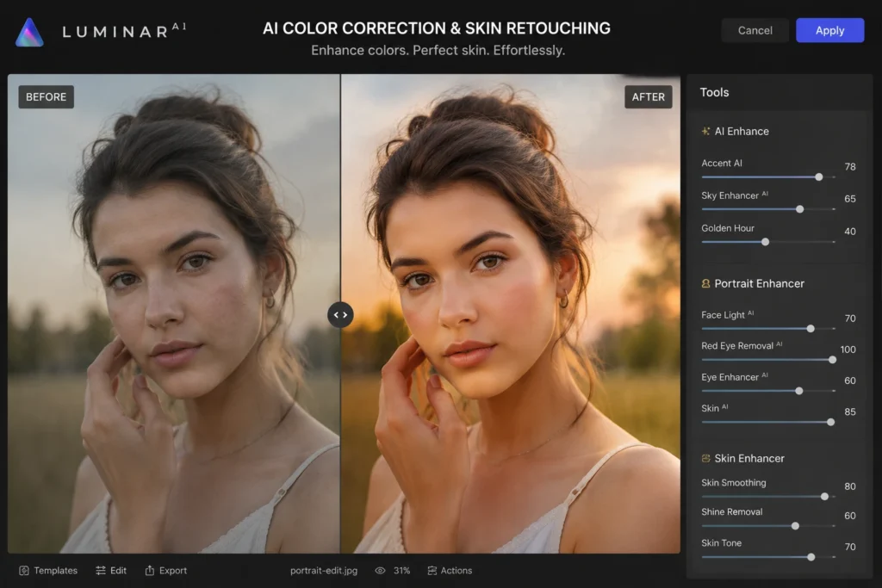
Task: Click the before/after split handle
Action: [340, 315]
